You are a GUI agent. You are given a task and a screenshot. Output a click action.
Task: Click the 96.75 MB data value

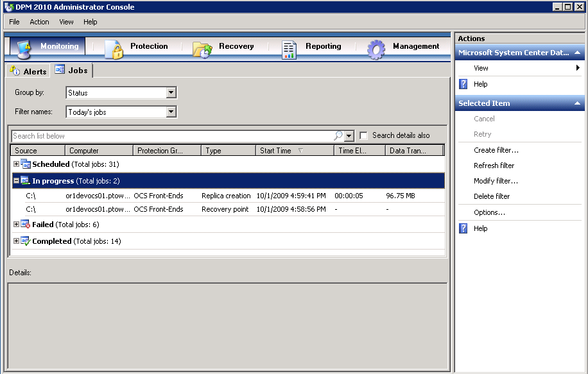401,196
